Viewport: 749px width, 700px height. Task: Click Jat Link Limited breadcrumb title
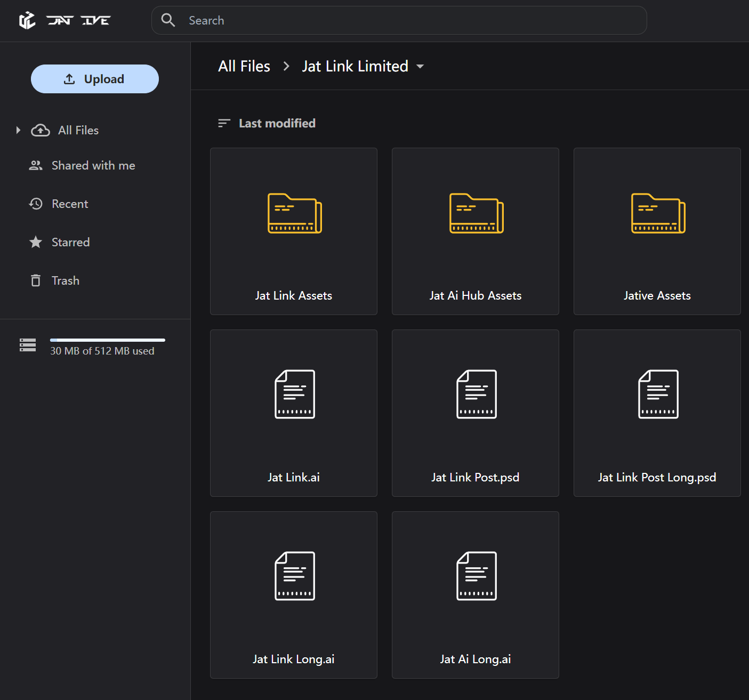tap(355, 66)
